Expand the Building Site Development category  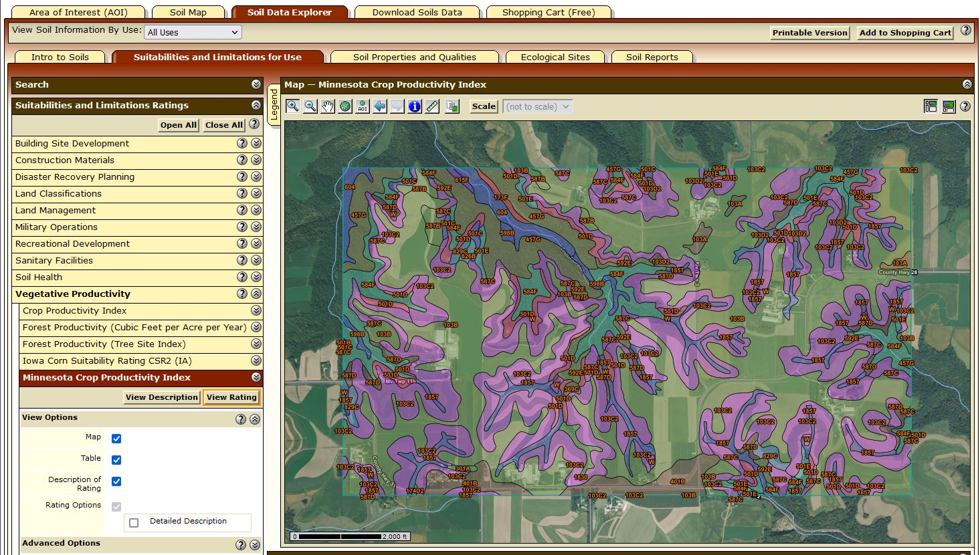click(x=256, y=143)
